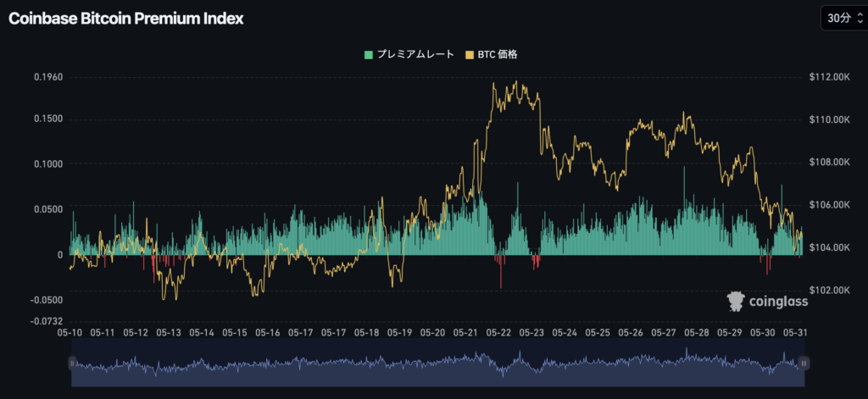Image resolution: width=868 pixels, height=399 pixels.
Task: Open the 30分 interval dropdown
Action: [x=845, y=19]
